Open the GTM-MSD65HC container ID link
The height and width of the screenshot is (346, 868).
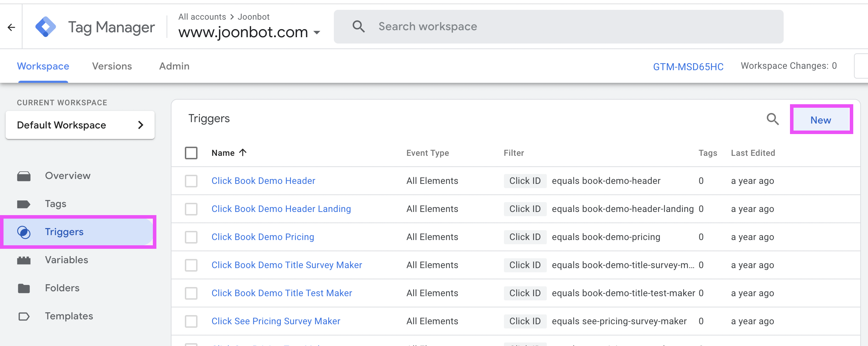[x=688, y=67]
